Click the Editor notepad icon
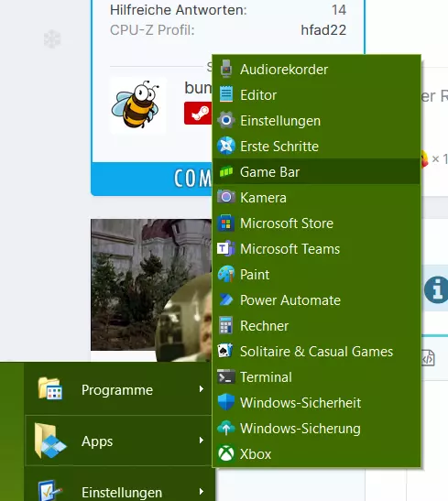 226,94
